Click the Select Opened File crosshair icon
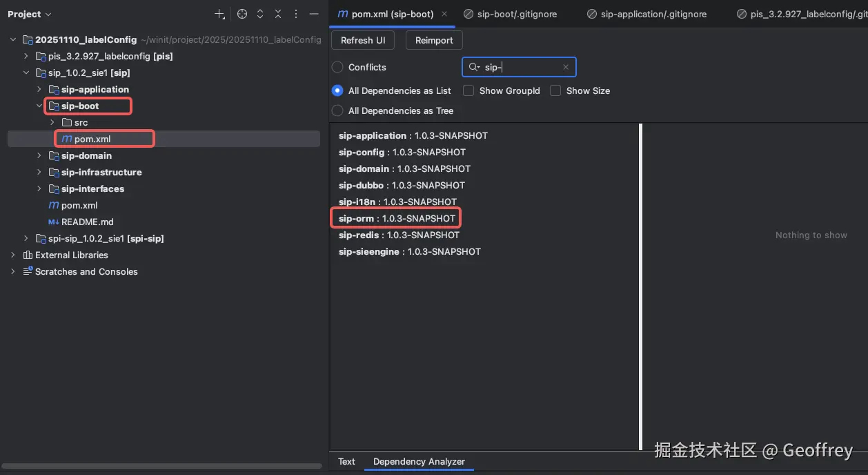Viewport: 868px width, 475px height. pyautogui.click(x=242, y=14)
